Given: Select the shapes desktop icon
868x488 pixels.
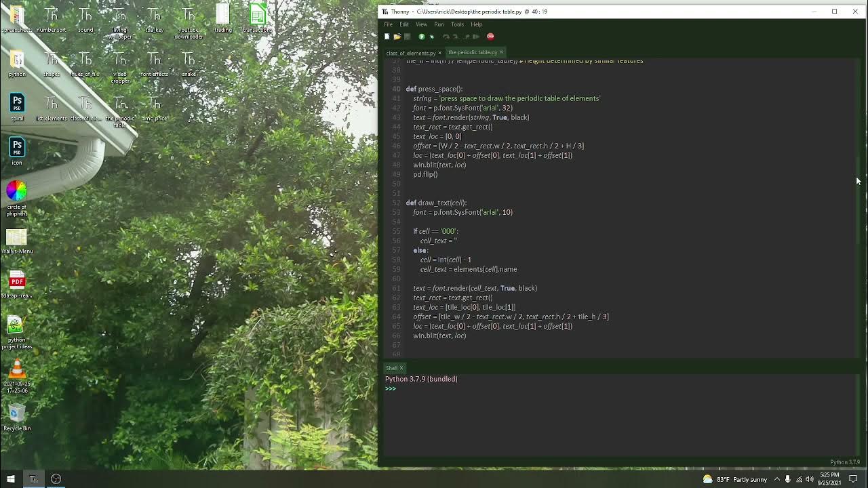Looking at the screenshot, I should tap(52, 63).
